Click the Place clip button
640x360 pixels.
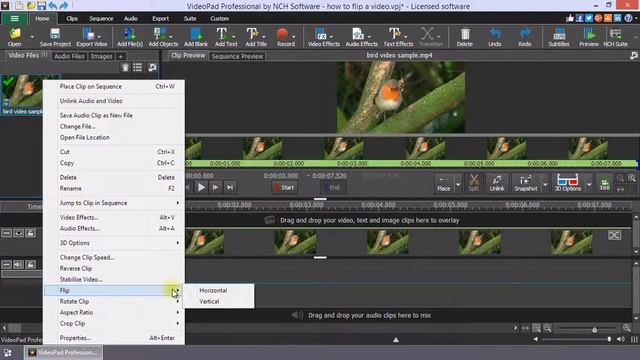[x=444, y=183]
